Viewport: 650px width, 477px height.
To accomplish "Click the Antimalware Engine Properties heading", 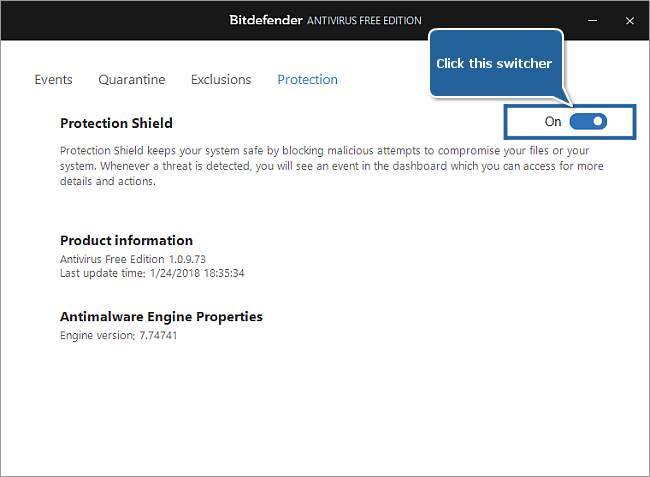I will pyautogui.click(x=161, y=317).
